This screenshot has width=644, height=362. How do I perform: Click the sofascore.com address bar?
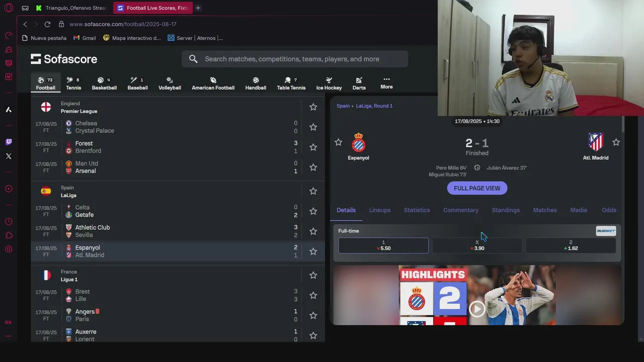tap(123, 24)
